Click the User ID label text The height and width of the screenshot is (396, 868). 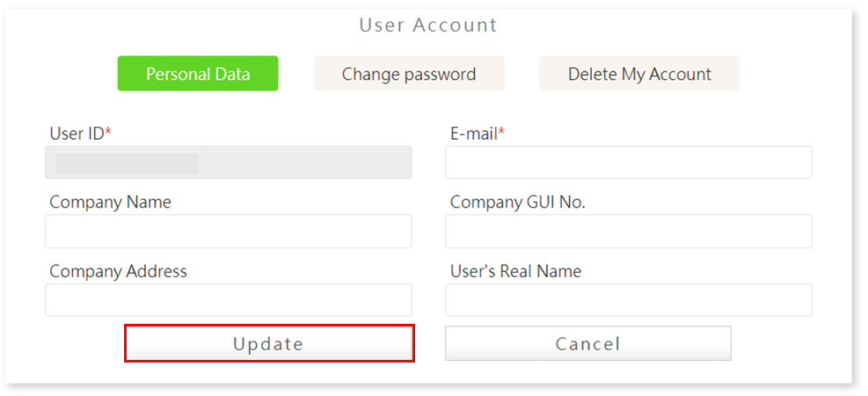tap(77, 134)
